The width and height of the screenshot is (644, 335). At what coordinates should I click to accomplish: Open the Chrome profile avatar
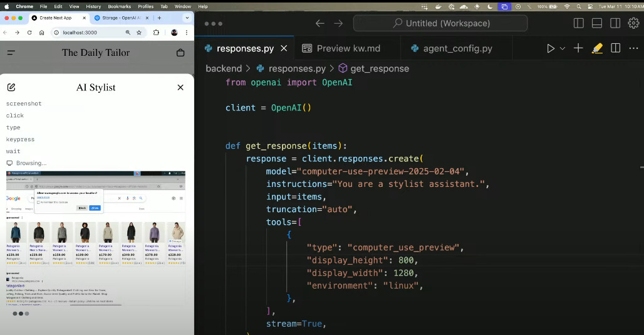pos(174,33)
